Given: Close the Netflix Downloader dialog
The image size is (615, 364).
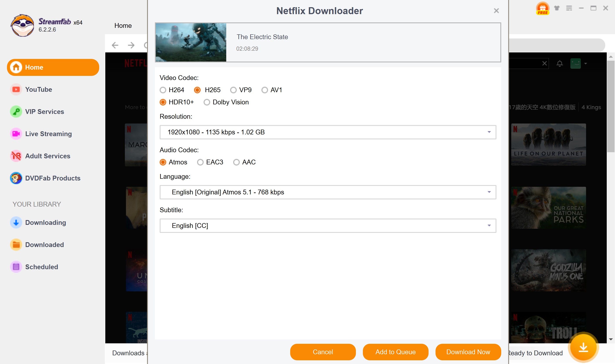Looking at the screenshot, I should [496, 11].
